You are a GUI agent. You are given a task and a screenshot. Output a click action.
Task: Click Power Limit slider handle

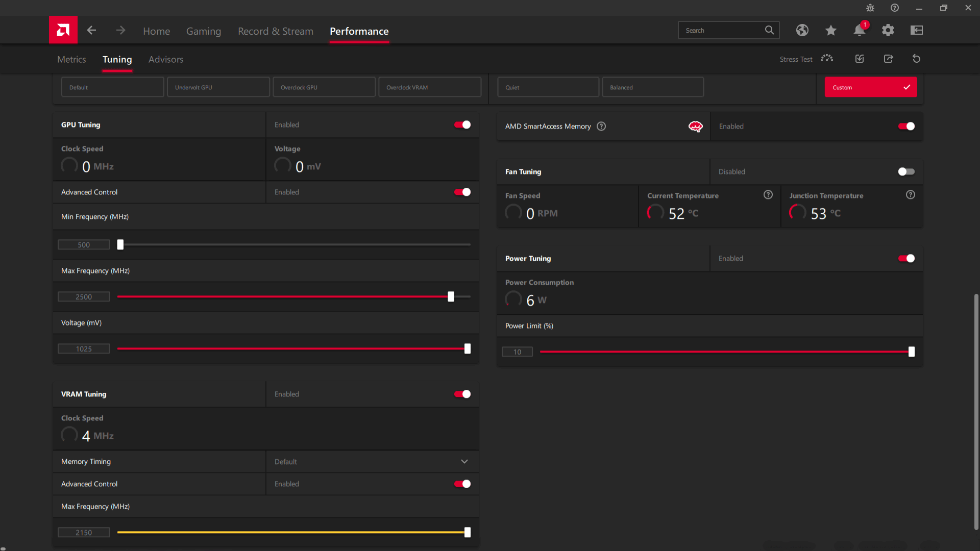tap(912, 352)
